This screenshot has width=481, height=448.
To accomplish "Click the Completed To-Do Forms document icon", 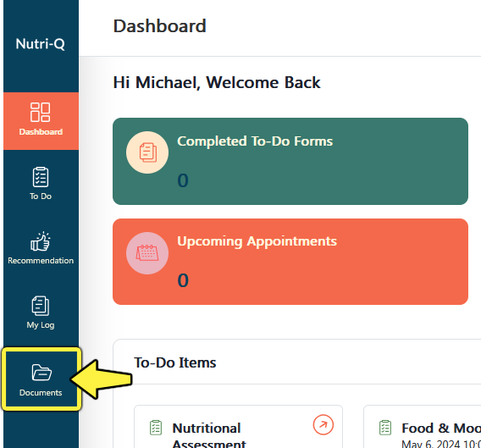I will (147, 152).
